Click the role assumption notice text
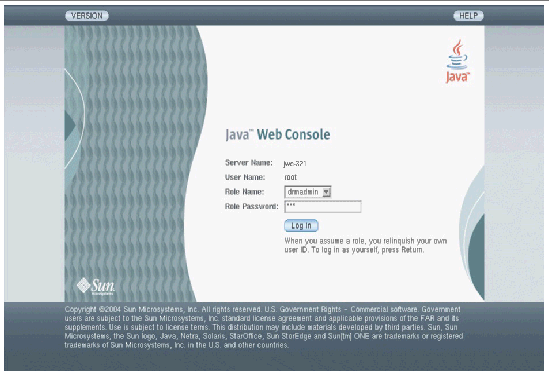This screenshot has width=549, height=376. tap(366, 245)
